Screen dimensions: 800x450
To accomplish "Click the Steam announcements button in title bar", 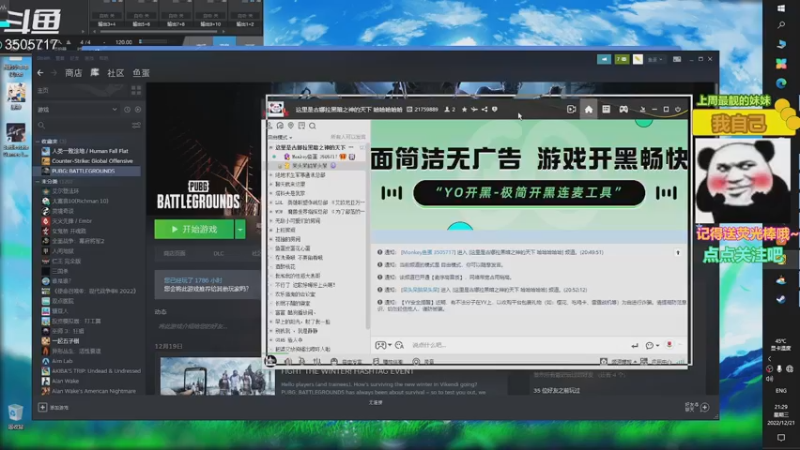I will point(604,59).
